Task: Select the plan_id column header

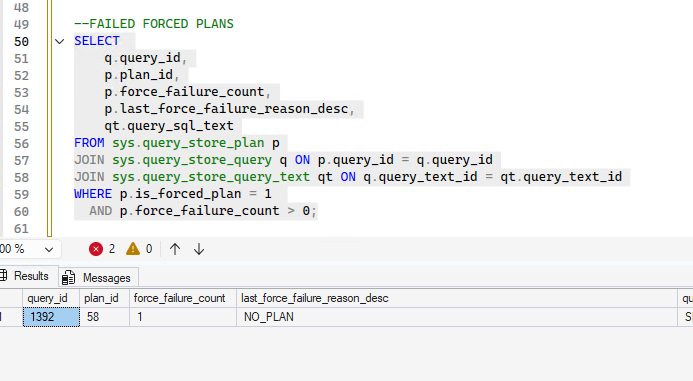Action: (104, 298)
